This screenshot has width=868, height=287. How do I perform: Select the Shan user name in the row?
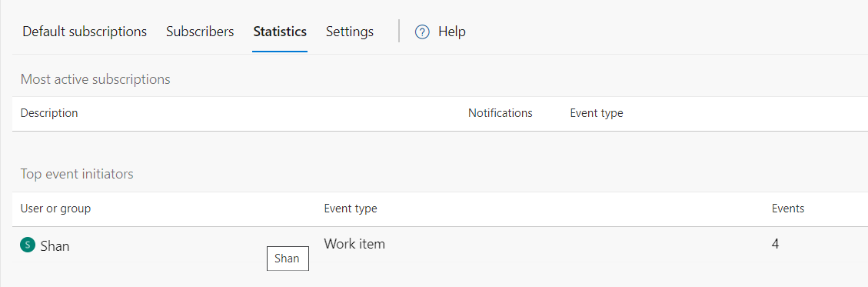coord(55,246)
